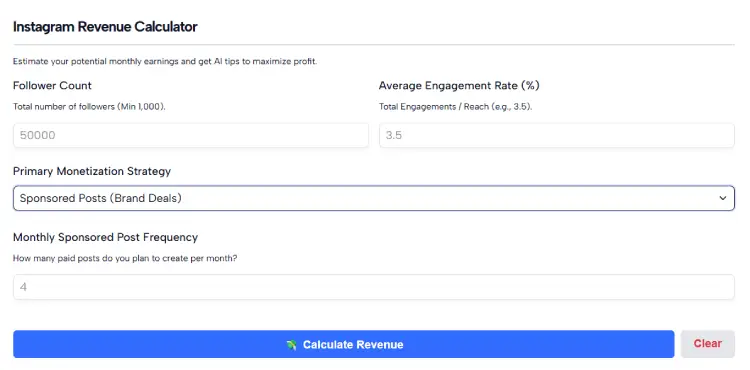The image size is (750, 370).
Task: Click the Monthly Sponsored Post Frequency label
Action: (x=105, y=237)
